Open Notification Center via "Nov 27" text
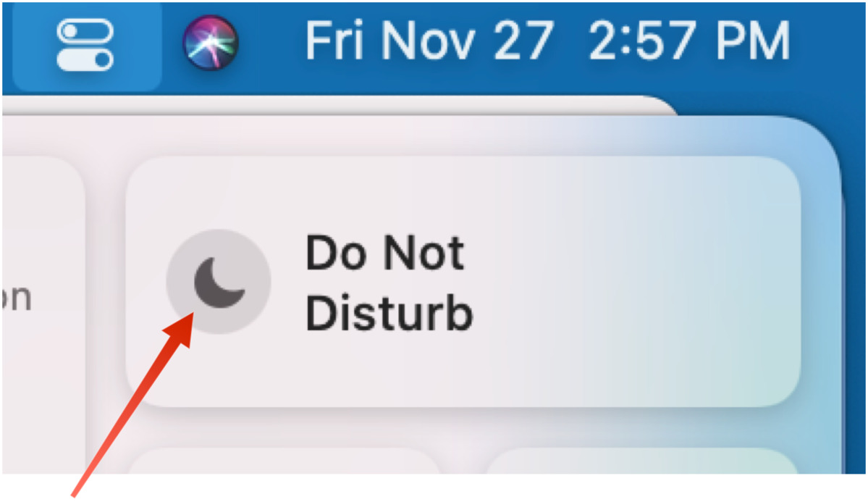 click(468, 41)
